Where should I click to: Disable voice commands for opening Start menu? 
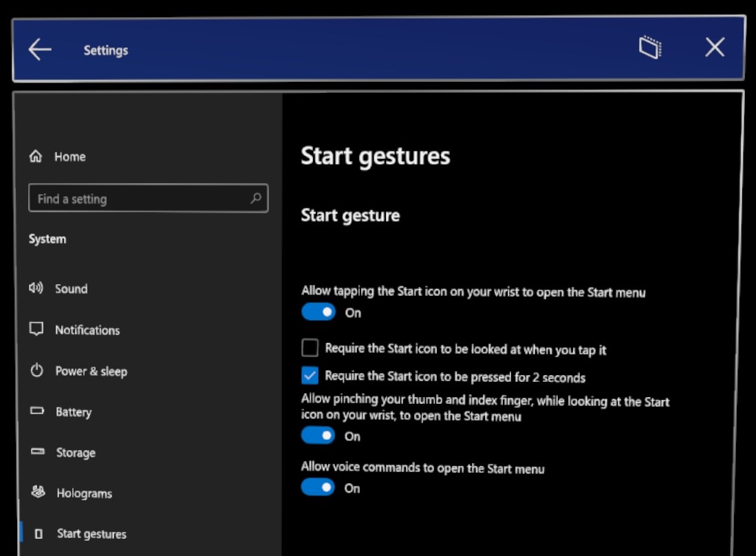(x=319, y=488)
